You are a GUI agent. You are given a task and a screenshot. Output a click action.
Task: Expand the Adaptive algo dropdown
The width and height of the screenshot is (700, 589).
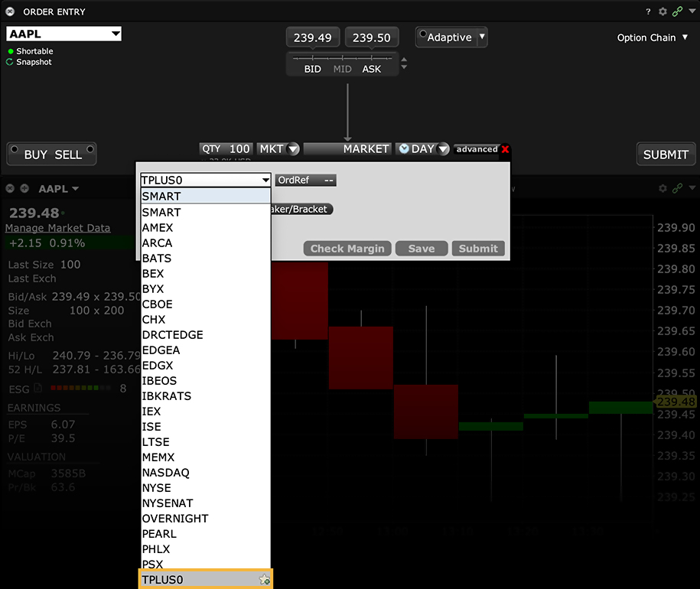(x=481, y=37)
